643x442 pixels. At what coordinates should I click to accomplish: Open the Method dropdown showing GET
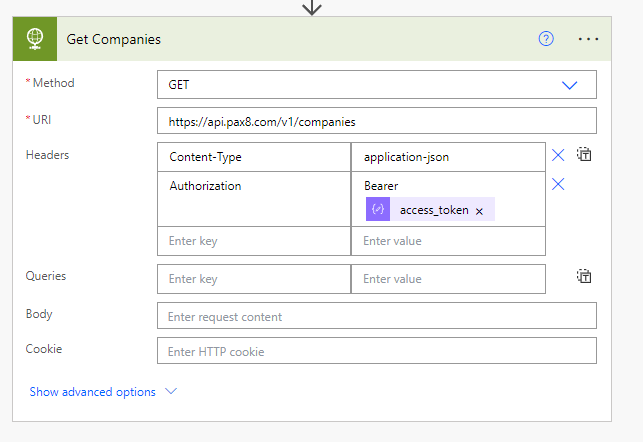click(376, 85)
